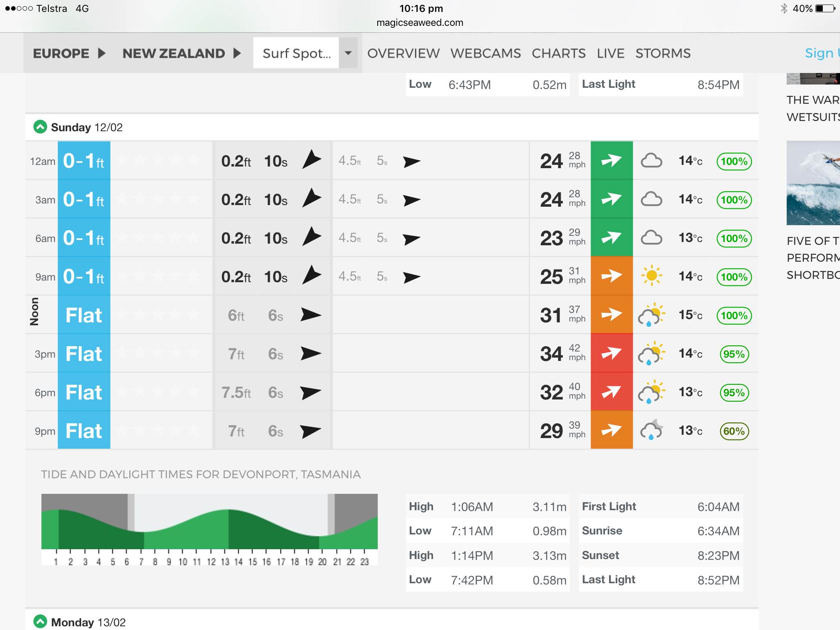Image resolution: width=840 pixels, height=630 pixels.
Task: Collapse the Monday 13/02 forecast section
Action: point(40,622)
